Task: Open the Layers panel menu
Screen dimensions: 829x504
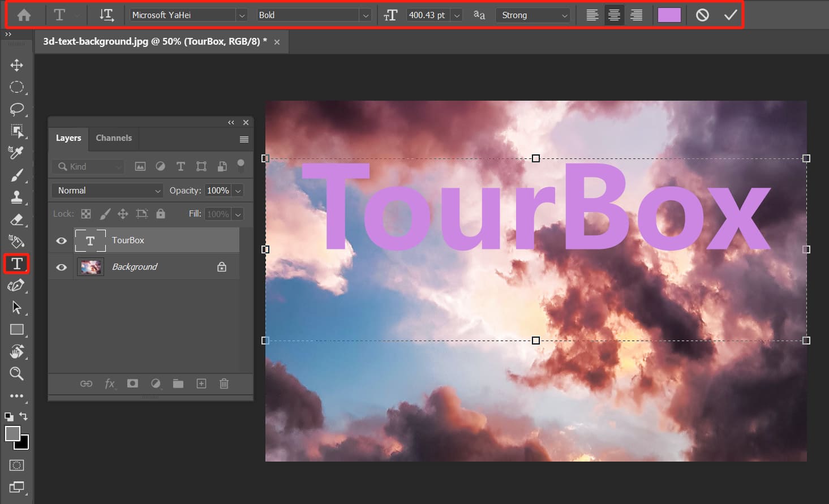Action: [244, 139]
